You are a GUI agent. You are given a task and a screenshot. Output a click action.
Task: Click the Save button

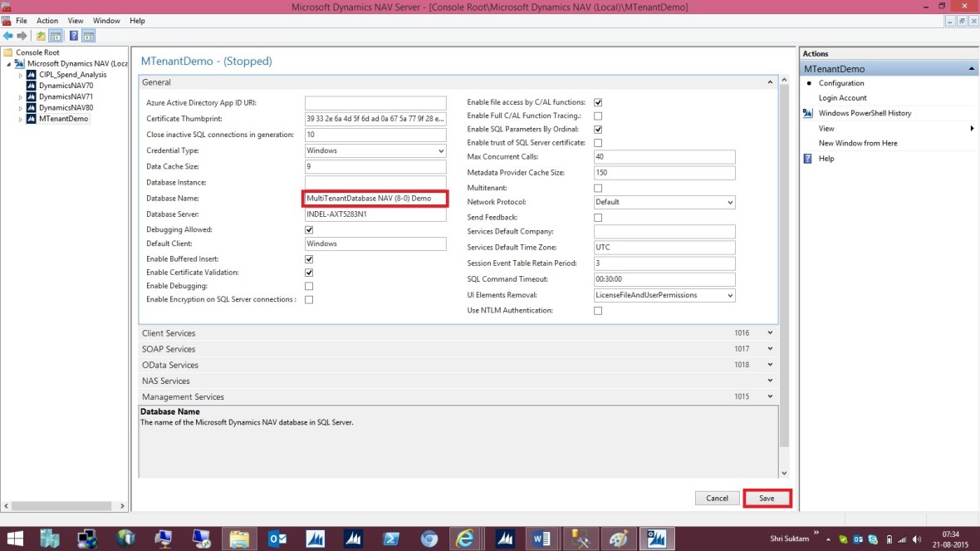pyautogui.click(x=767, y=499)
